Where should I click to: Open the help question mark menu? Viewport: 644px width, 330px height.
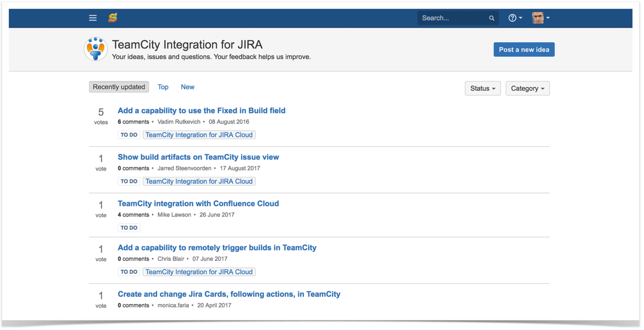(515, 18)
